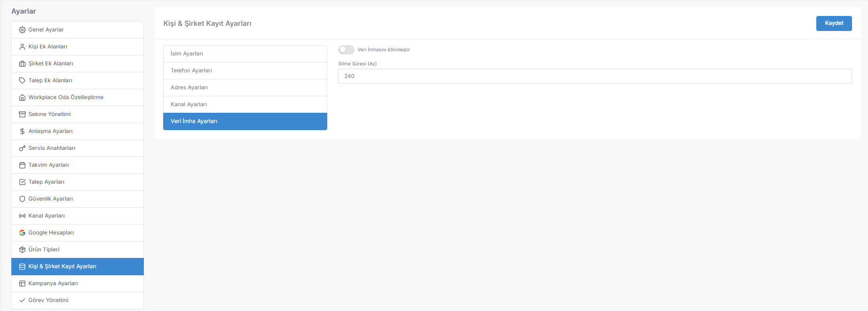Click the key icon for Servis Anahtarları
The height and width of the screenshot is (311, 868).
(x=22, y=148)
